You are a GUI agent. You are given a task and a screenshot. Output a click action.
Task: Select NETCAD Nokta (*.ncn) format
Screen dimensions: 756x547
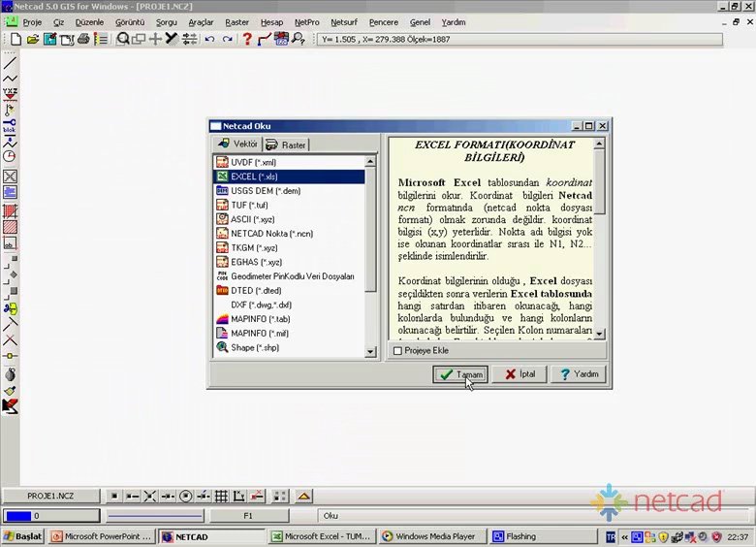pyautogui.click(x=289, y=234)
